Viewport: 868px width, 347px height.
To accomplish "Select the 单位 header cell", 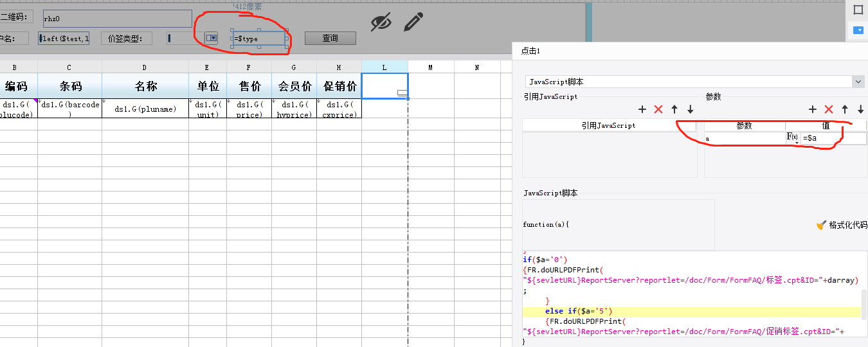I will click(207, 86).
